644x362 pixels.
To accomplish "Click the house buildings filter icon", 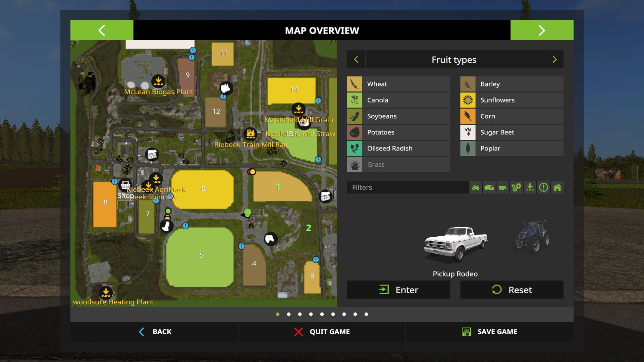I will 557,187.
